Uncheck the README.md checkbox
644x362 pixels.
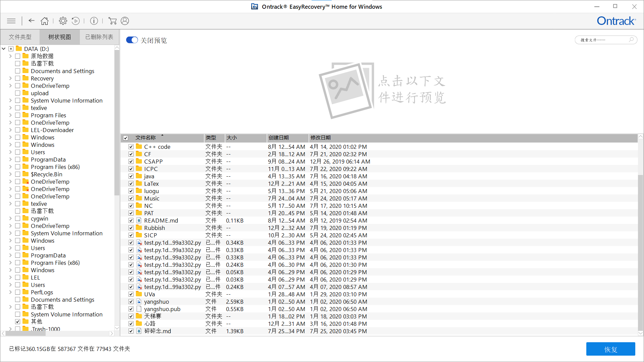tap(131, 221)
